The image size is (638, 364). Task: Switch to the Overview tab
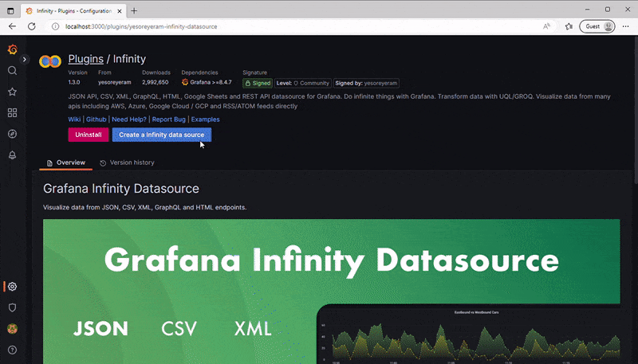click(66, 162)
